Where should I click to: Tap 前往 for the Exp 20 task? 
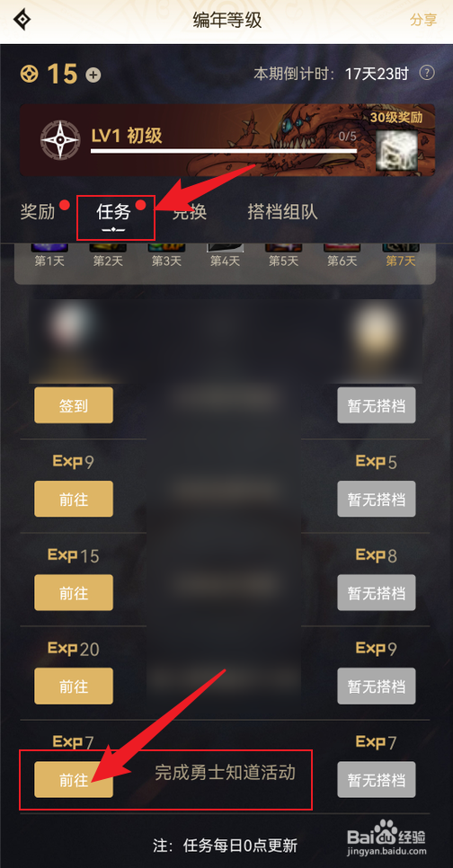point(74,686)
